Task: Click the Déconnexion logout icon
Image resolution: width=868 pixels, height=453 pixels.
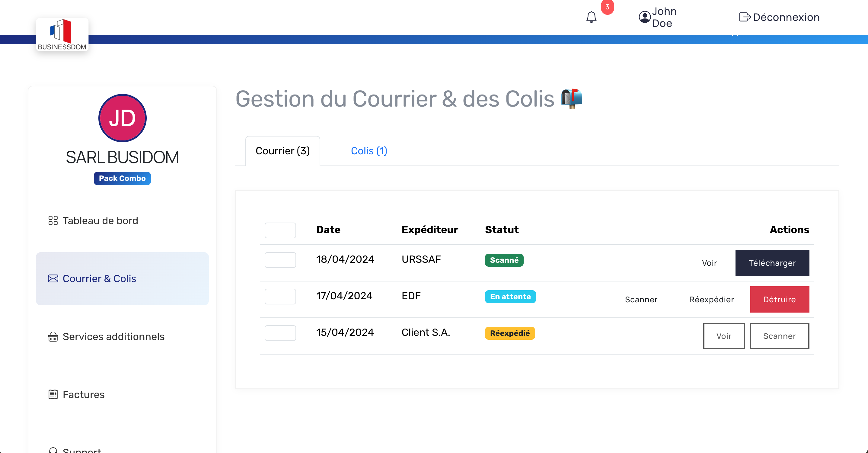Action: [745, 17]
